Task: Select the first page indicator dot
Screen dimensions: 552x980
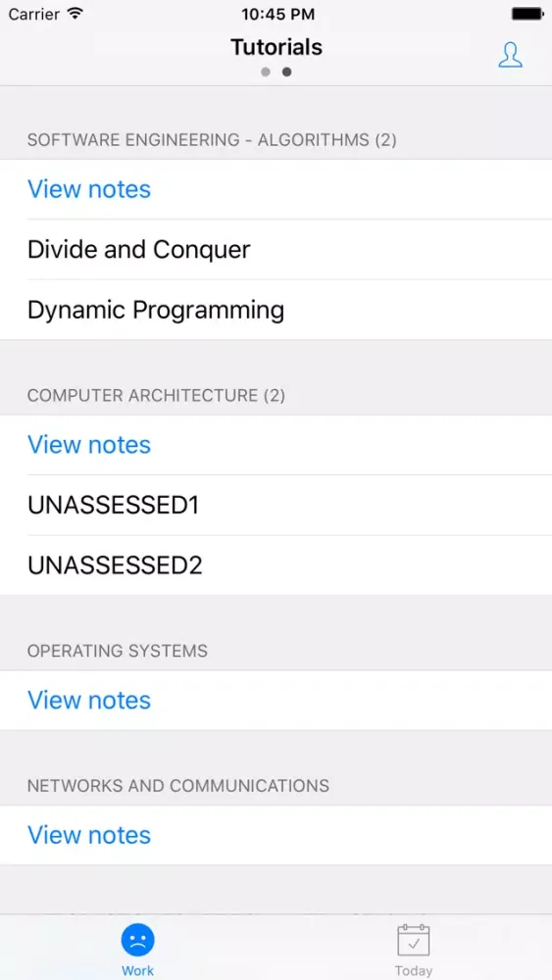Action: (266, 72)
